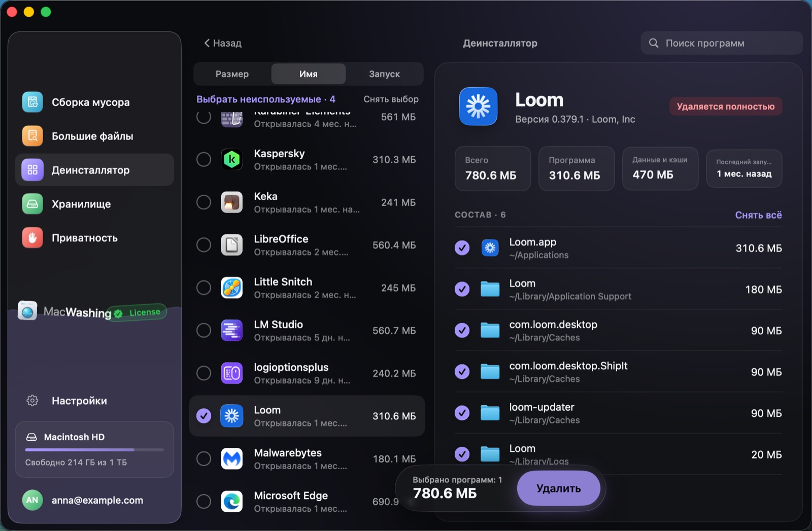Select the 560.4 МБ LibreOffice size

[x=394, y=245]
